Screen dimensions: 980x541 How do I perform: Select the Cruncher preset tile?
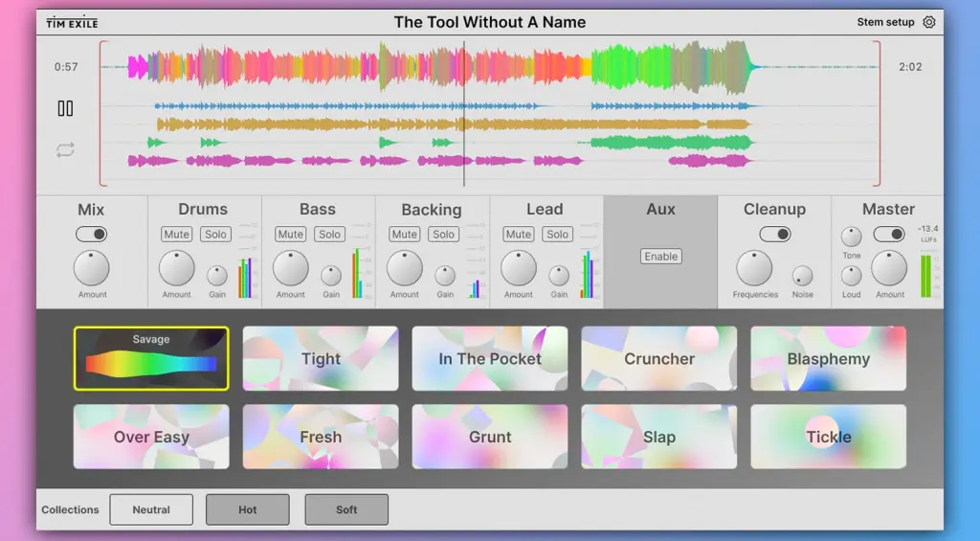coord(659,358)
